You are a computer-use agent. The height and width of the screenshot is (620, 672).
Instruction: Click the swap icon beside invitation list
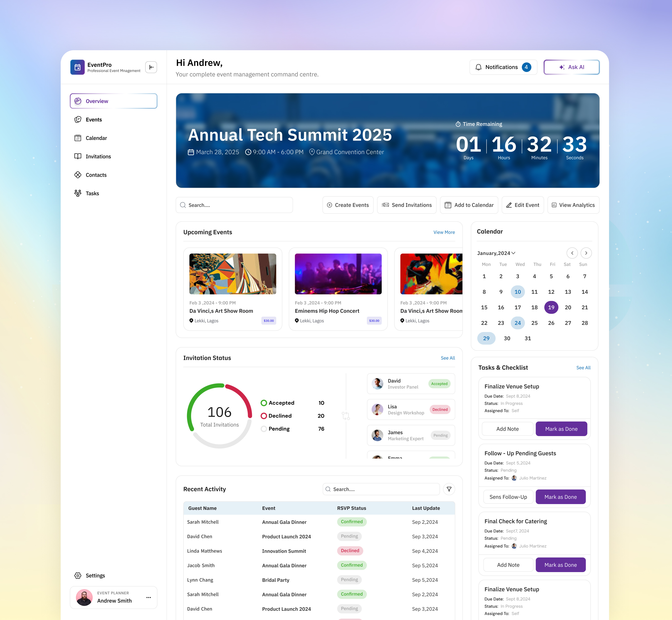pos(346,416)
